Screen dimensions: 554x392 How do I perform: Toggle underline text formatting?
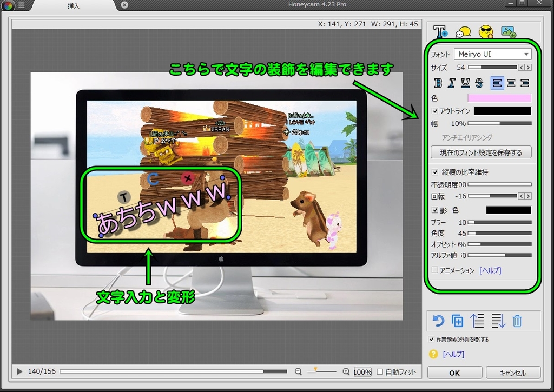465,83
